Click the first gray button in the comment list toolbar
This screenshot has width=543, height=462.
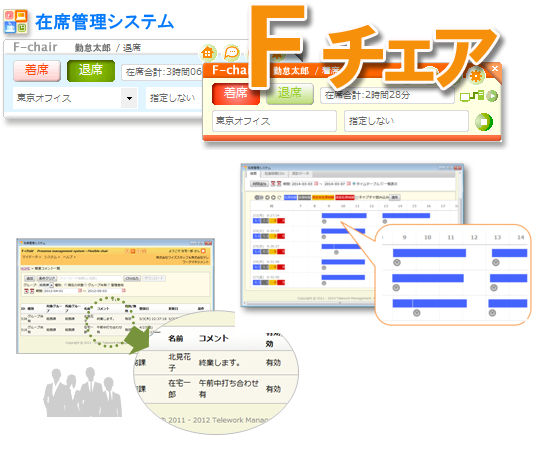click(x=29, y=278)
